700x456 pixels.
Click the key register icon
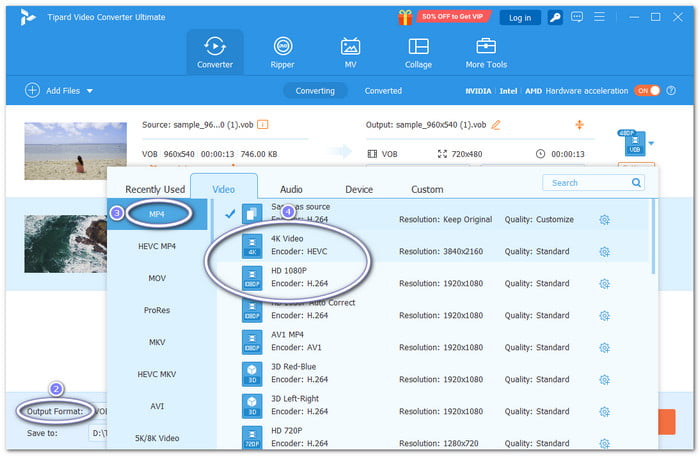pyautogui.click(x=555, y=17)
